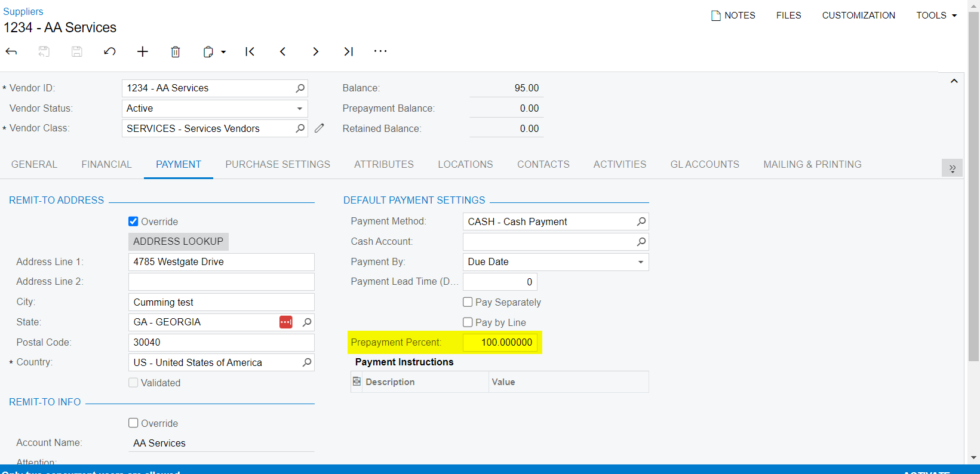Select the Payment tab
Viewport: 980px width, 474px height.
179,165
